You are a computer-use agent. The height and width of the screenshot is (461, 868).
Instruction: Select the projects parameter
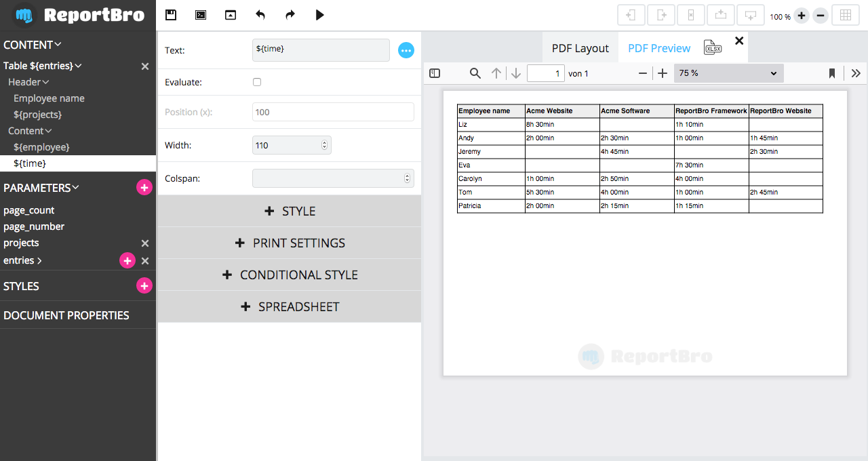coord(21,243)
